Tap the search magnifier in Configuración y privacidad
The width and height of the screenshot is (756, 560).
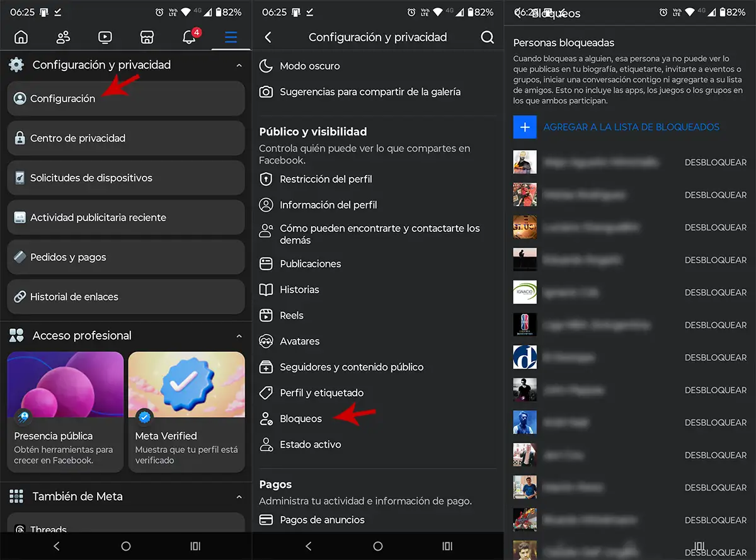pyautogui.click(x=487, y=37)
